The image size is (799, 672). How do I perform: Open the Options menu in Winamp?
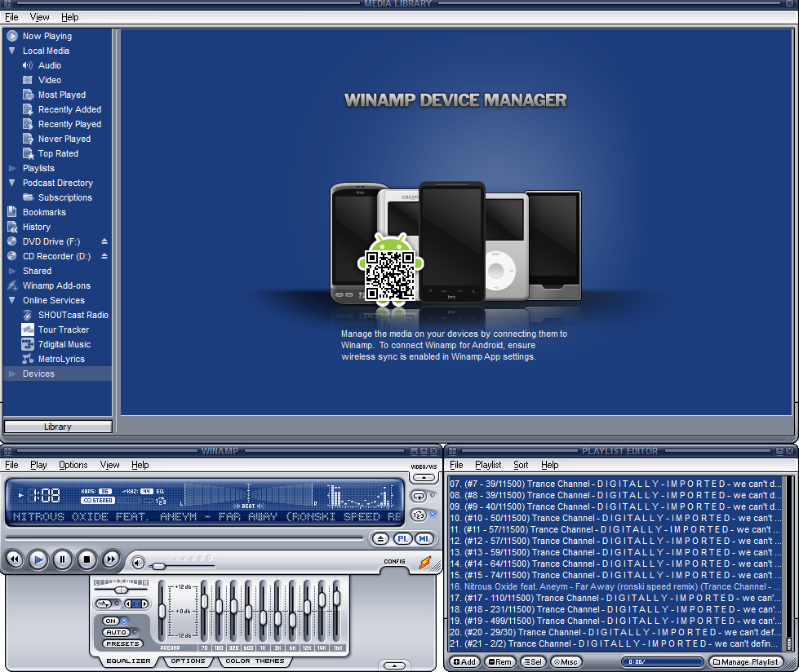73,464
